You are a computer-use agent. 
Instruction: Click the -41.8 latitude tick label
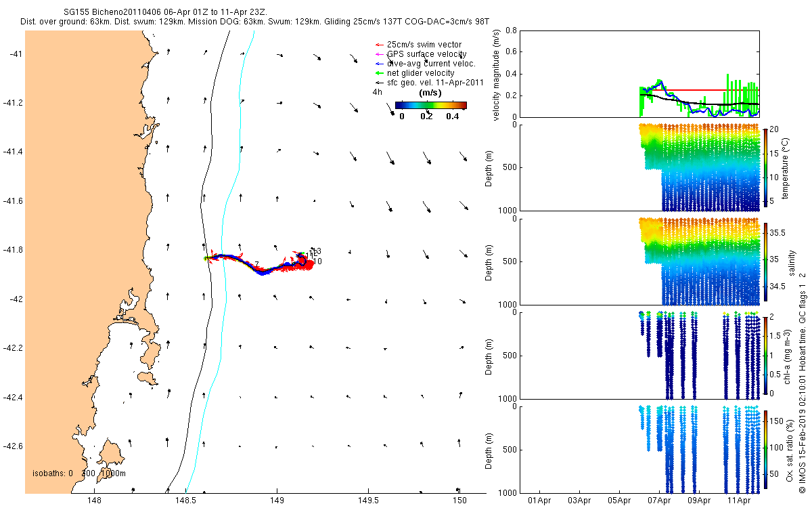[x=14, y=250]
